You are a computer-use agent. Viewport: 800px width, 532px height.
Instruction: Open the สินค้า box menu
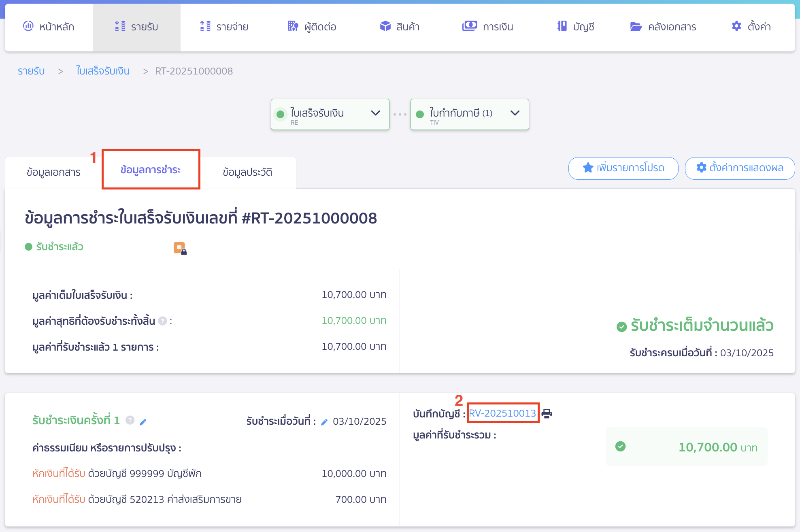click(400, 27)
